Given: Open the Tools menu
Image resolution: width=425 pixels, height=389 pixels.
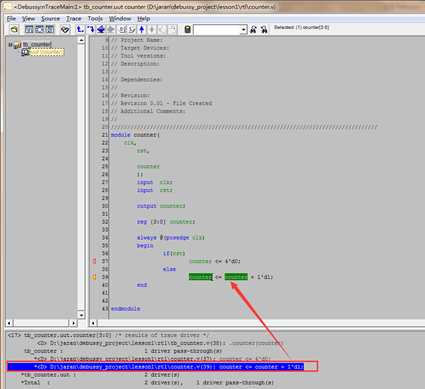Looking at the screenshot, I should (95, 19).
